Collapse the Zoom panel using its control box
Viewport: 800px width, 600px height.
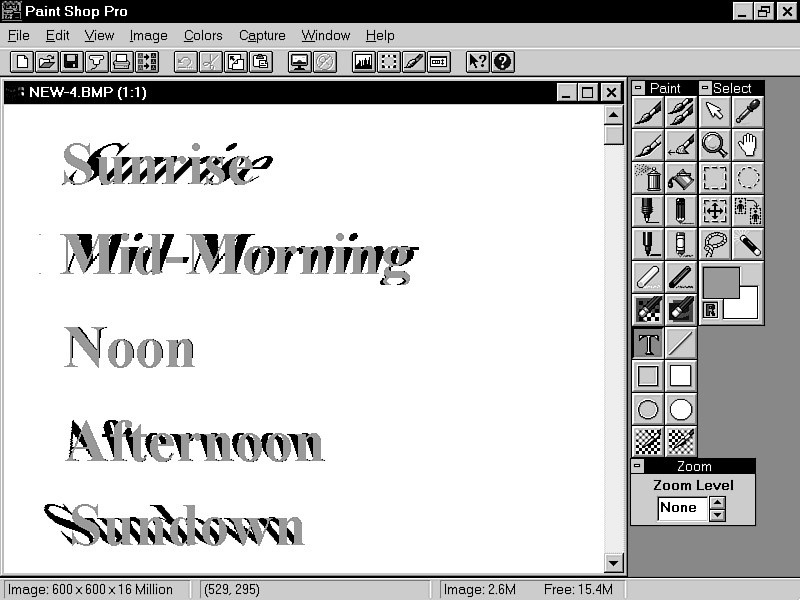click(638, 466)
